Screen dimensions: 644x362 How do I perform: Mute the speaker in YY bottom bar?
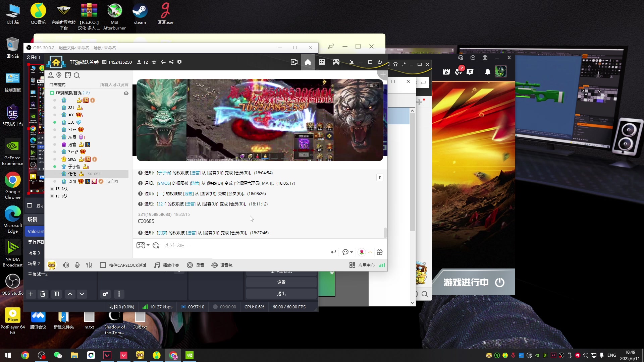pyautogui.click(x=66, y=265)
